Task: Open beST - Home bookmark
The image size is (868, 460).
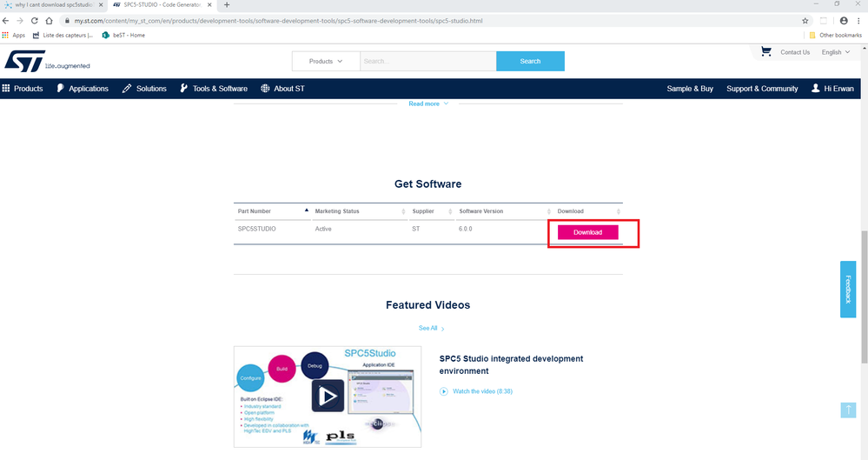Action: (123, 35)
